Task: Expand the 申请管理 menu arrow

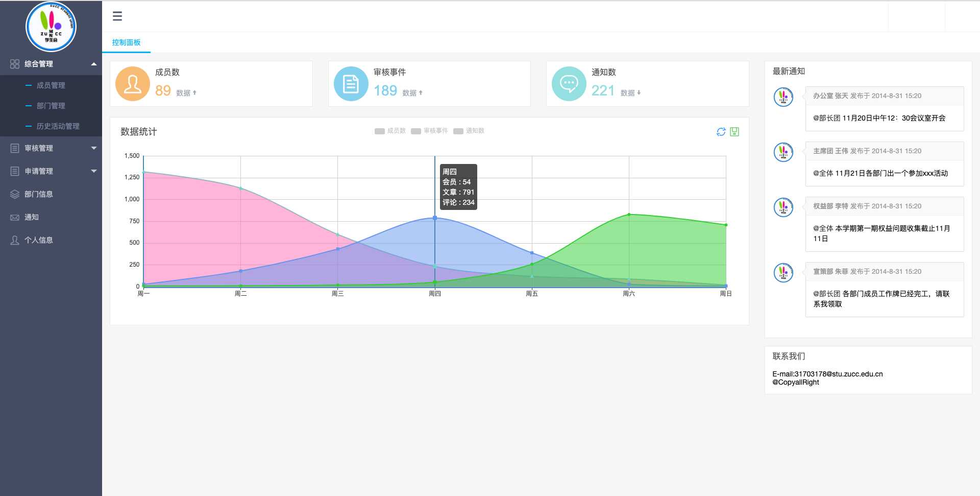Action: pos(94,171)
